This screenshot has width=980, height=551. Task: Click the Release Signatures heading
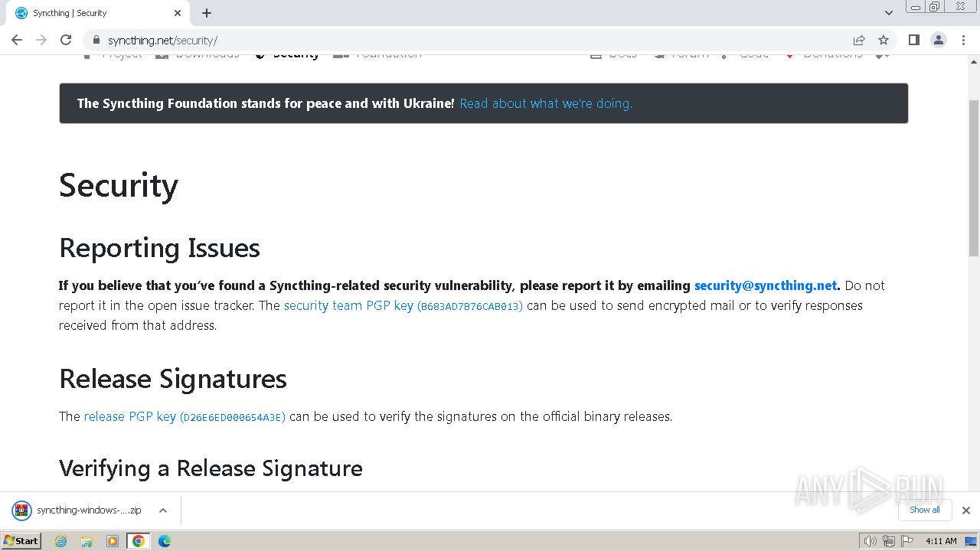(x=173, y=379)
